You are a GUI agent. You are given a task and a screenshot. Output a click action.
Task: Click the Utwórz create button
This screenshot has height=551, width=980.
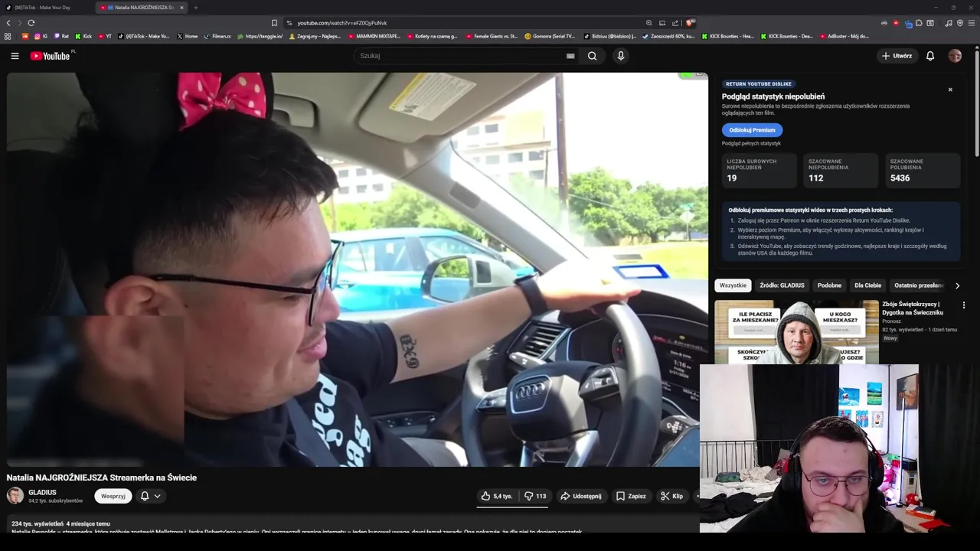click(x=897, y=56)
